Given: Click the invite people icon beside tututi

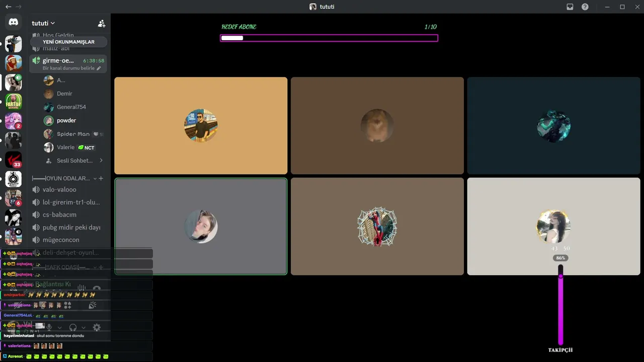Looking at the screenshot, I should [x=102, y=23].
